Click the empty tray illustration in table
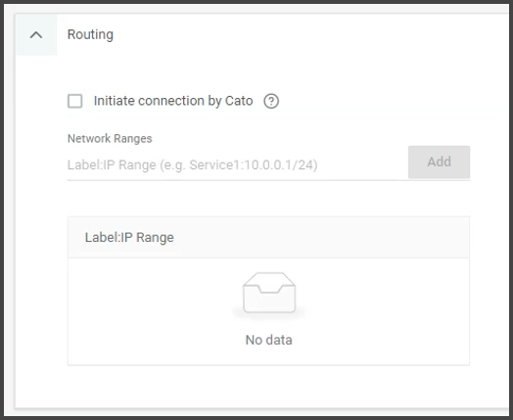This screenshot has width=513, height=420. tap(269, 293)
